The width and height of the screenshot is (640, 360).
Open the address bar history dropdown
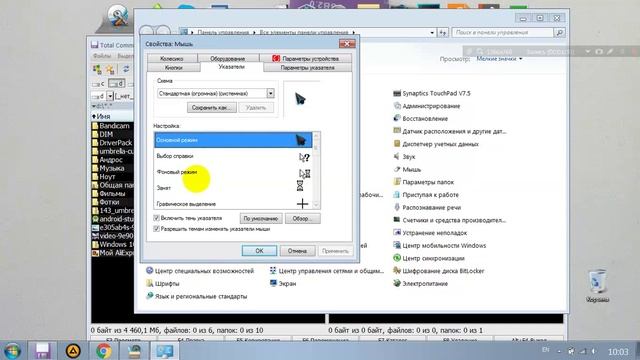pyautogui.click(x=432, y=32)
